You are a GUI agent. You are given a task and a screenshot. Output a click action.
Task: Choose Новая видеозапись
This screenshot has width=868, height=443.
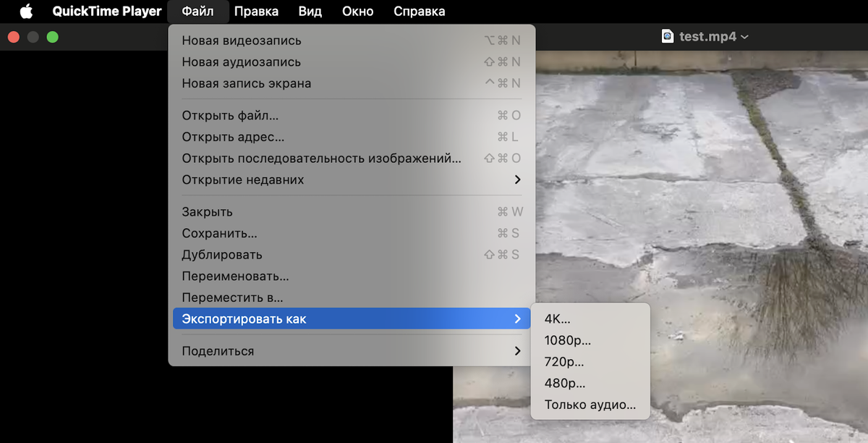tap(352, 41)
